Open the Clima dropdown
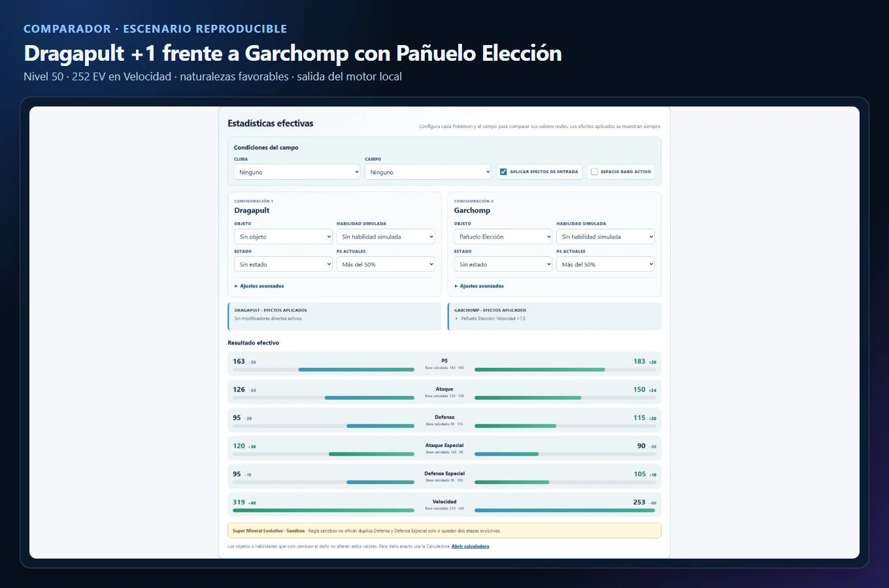Viewport: 889px width, 588px height. [297, 172]
